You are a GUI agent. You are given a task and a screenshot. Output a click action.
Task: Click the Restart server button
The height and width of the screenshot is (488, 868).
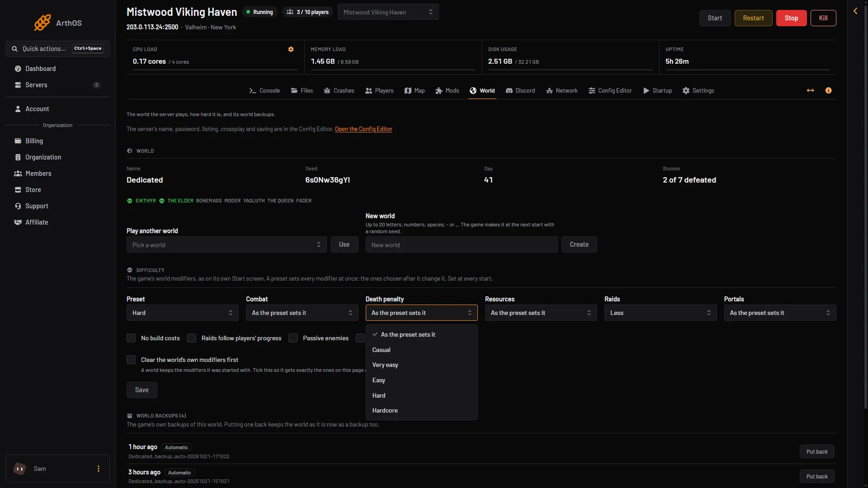(753, 18)
